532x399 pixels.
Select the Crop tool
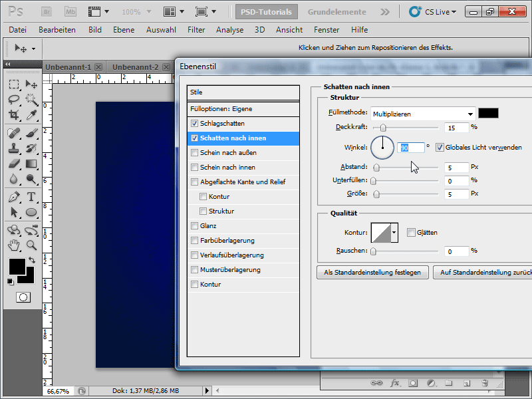14,115
